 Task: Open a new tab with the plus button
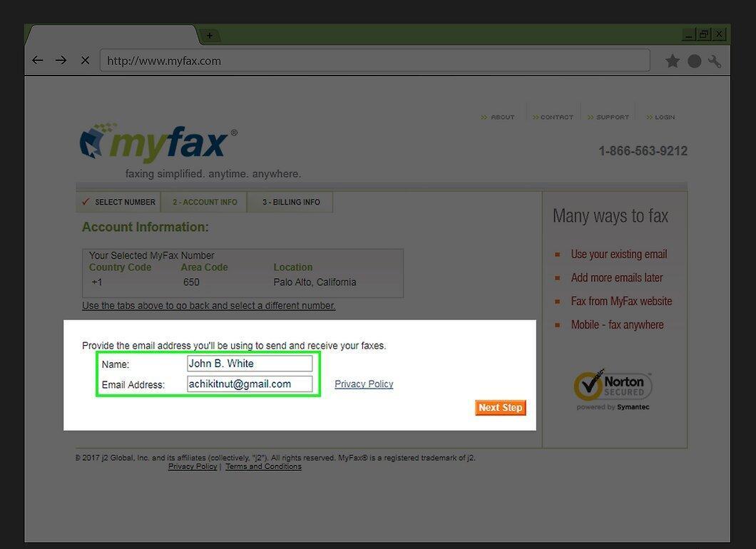[x=209, y=35]
